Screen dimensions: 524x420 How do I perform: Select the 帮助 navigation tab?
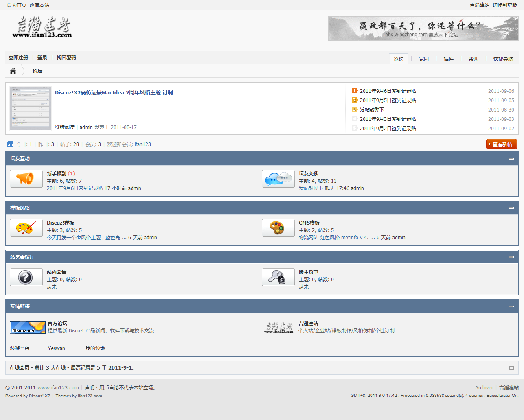pyautogui.click(x=474, y=59)
